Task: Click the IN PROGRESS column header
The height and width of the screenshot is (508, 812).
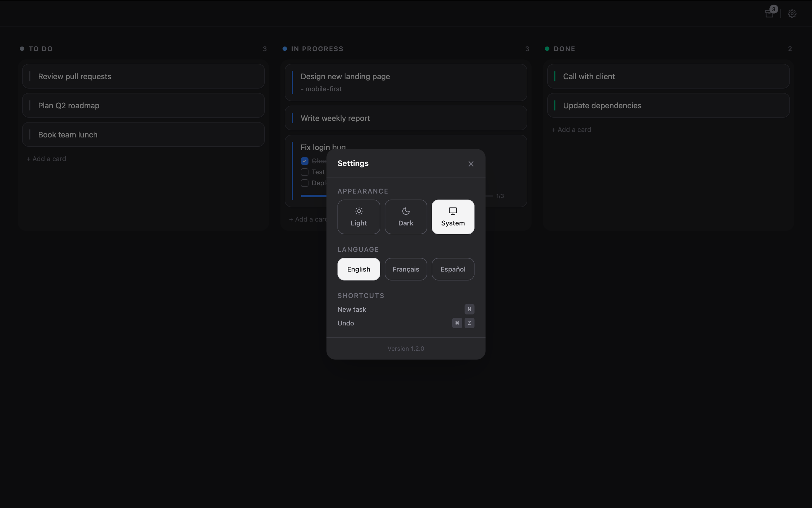Action: [x=317, y=49]
